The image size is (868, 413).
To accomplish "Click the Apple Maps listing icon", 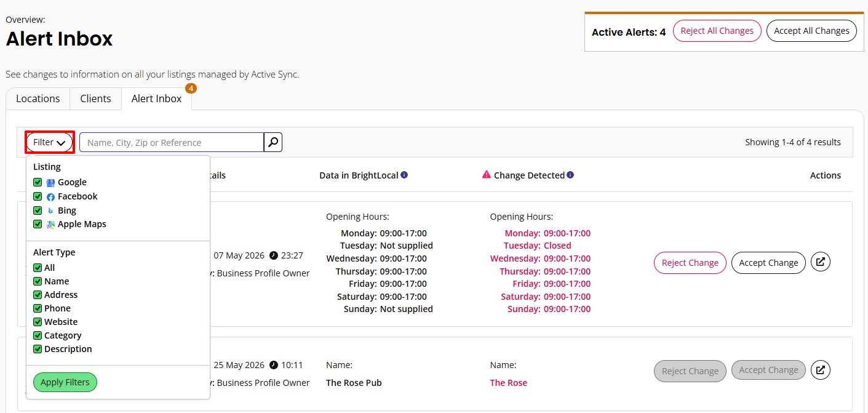I will tap(50, 225).
